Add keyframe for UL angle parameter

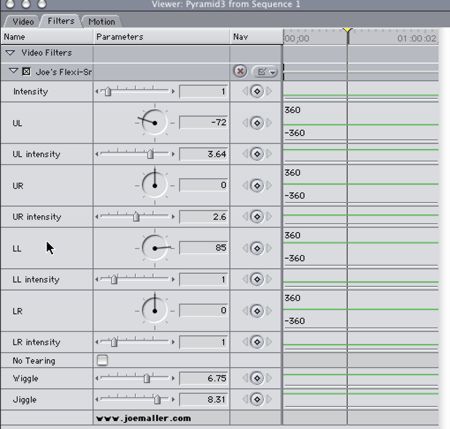coord(257,123)
